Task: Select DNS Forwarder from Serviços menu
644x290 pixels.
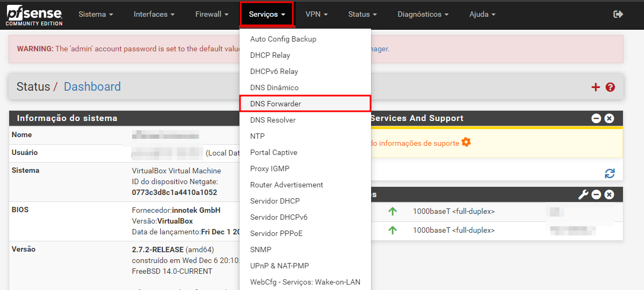Action: [x=276, y=104]
